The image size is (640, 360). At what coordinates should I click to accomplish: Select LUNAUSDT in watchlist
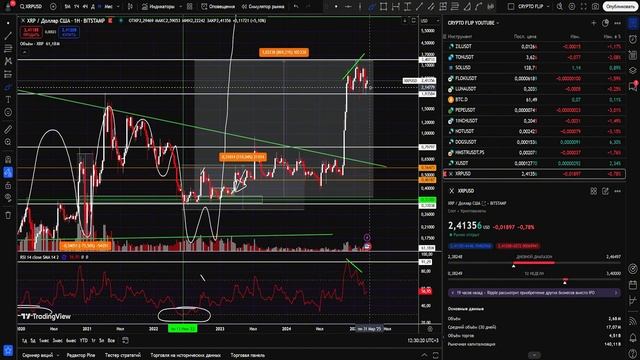[534, 89]
